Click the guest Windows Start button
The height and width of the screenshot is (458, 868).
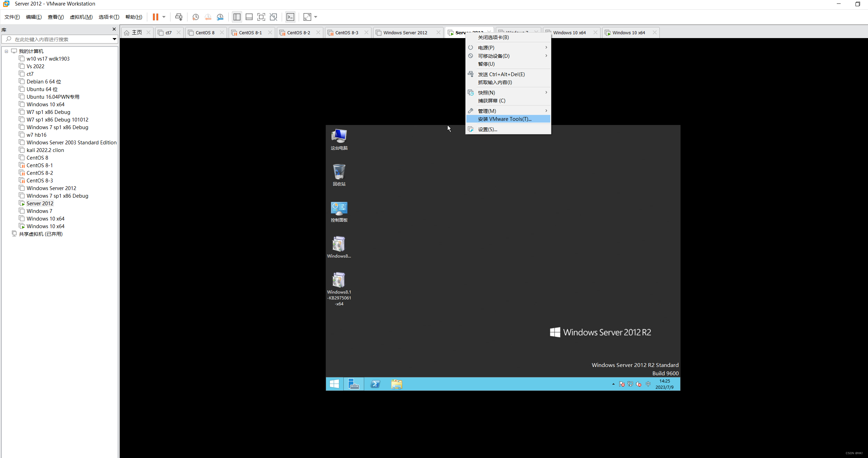pos(334,384)
